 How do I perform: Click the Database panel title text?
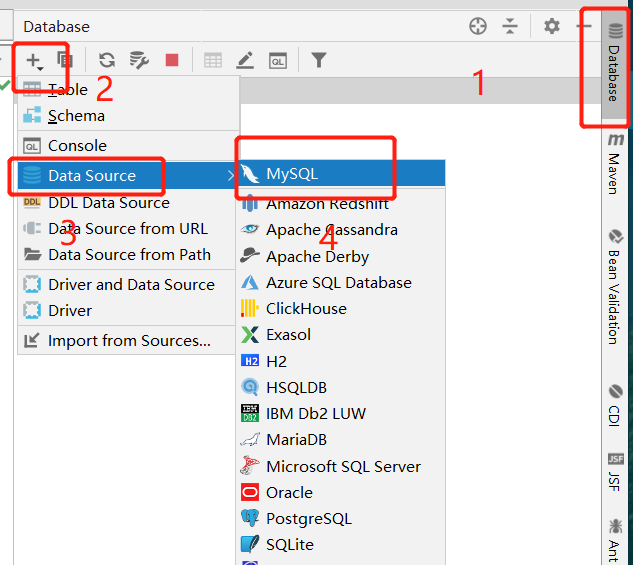click(x=57, y=27)
